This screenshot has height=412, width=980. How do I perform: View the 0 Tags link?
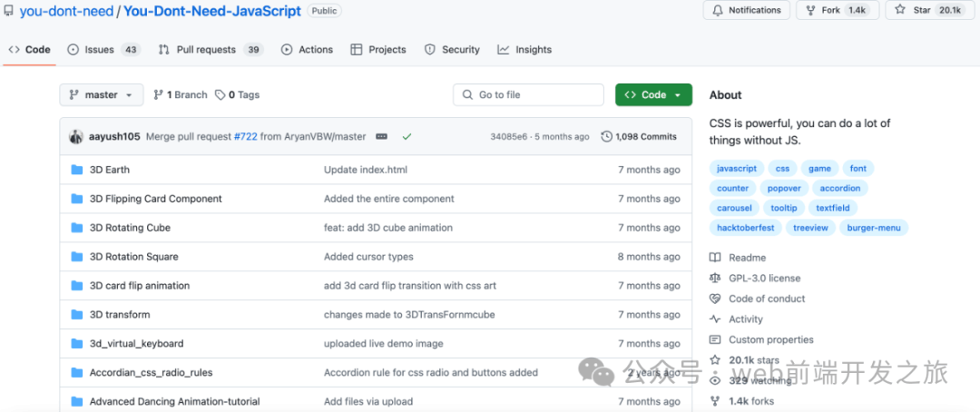click(x=237, y=95)
